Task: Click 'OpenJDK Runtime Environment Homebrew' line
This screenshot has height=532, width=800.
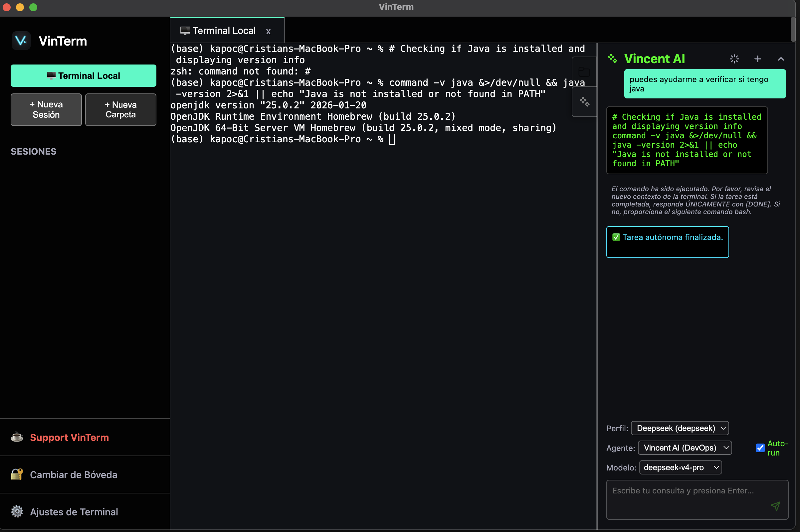Action: click(313, 116)
